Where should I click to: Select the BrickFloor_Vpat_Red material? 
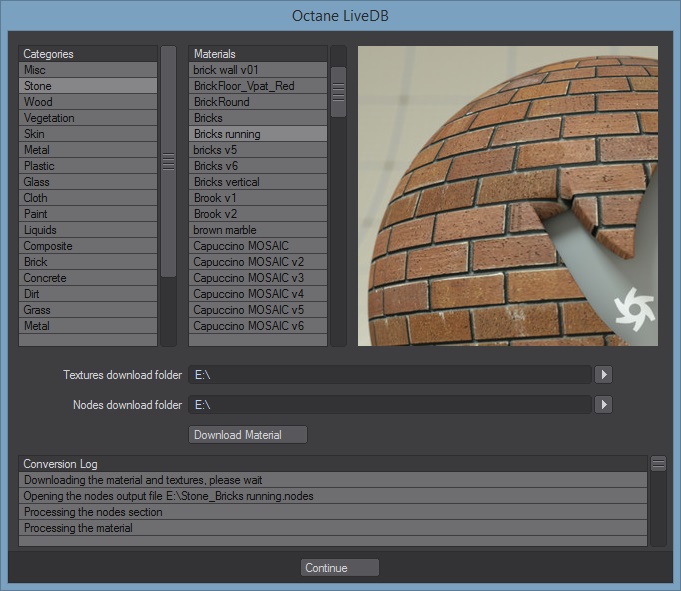pyautogui.click(x=258, y=86)
